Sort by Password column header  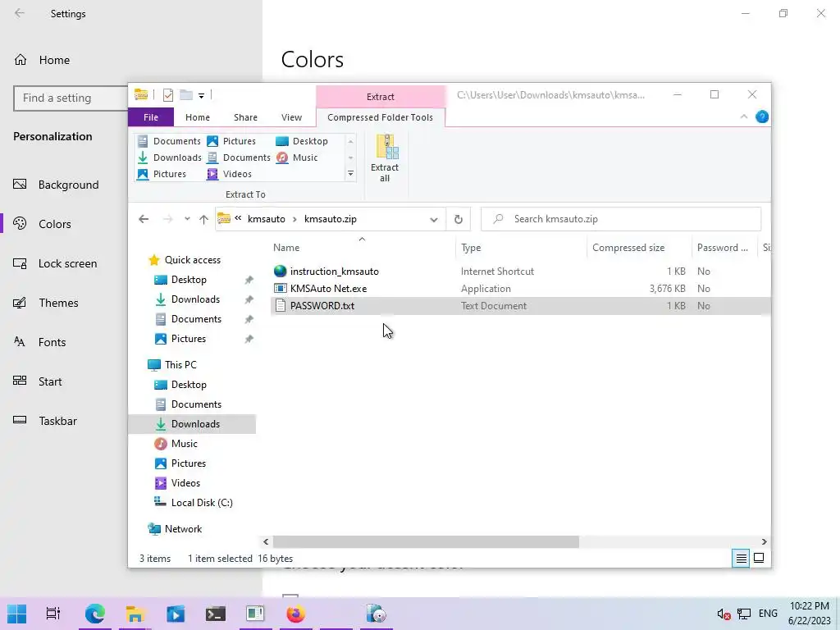coord(724,248)
